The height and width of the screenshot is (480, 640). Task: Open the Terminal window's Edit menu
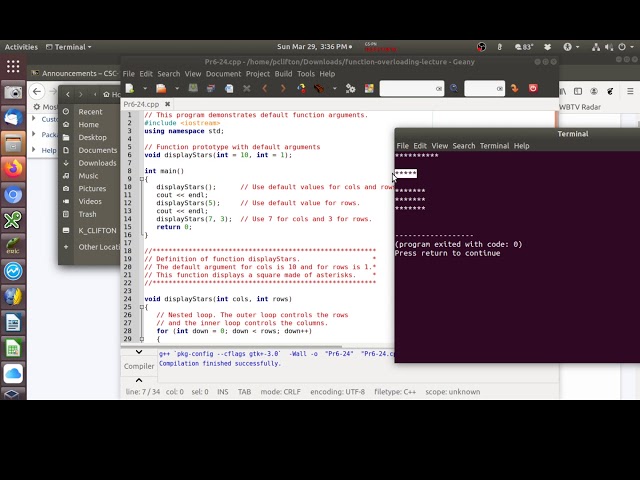[x=420, y=146]
